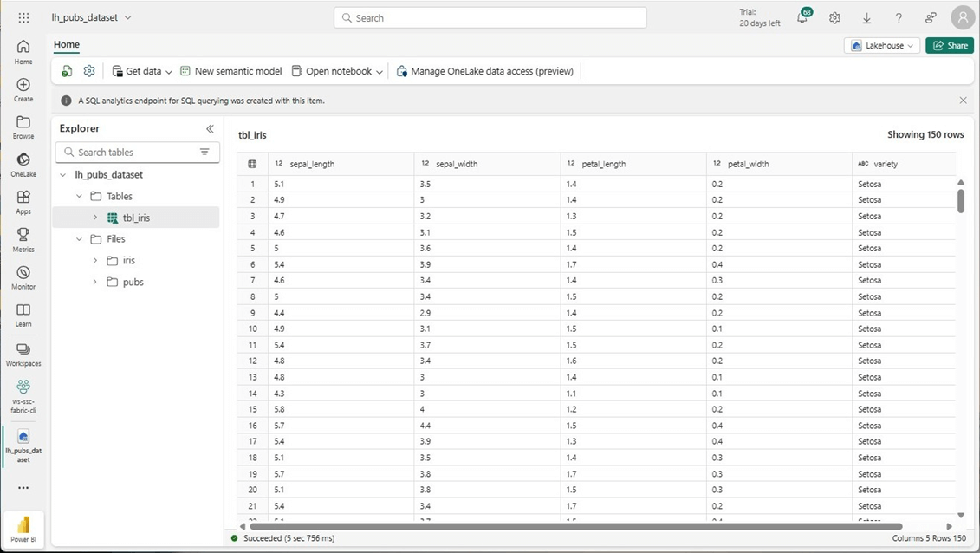Select the pubs folder label
This screenshot has height=553, width=980.
[133, 282]
